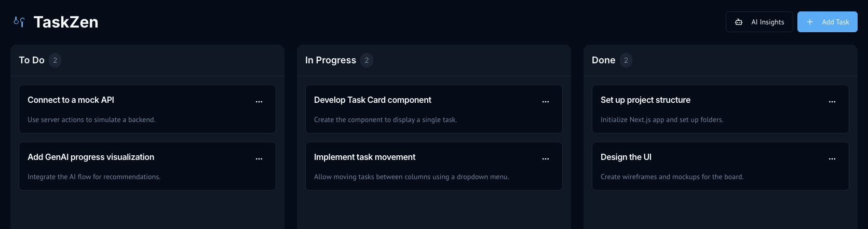
Task: Open AI Insights panel
Action: coord(759,22)
